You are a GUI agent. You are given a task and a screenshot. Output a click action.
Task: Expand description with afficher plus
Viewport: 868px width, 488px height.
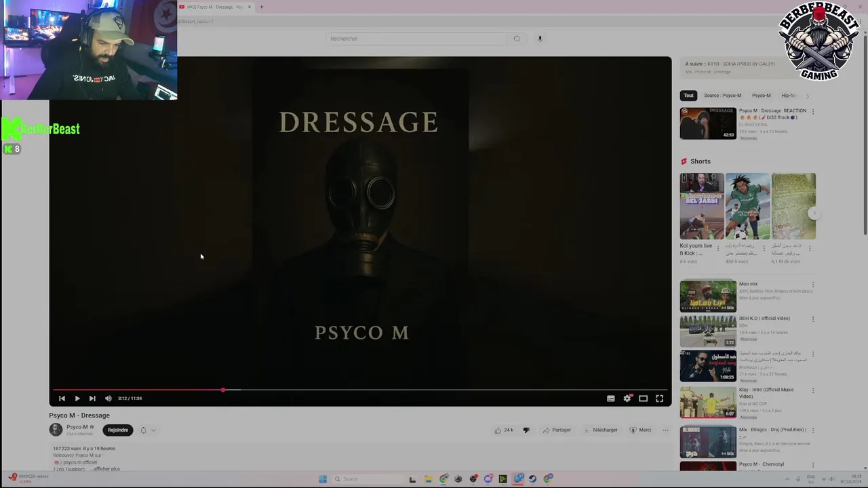106,469
